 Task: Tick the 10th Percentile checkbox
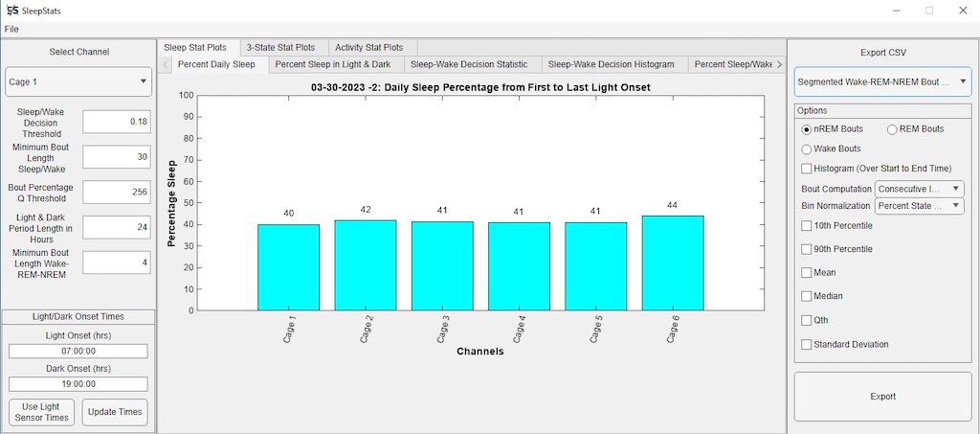807,226
